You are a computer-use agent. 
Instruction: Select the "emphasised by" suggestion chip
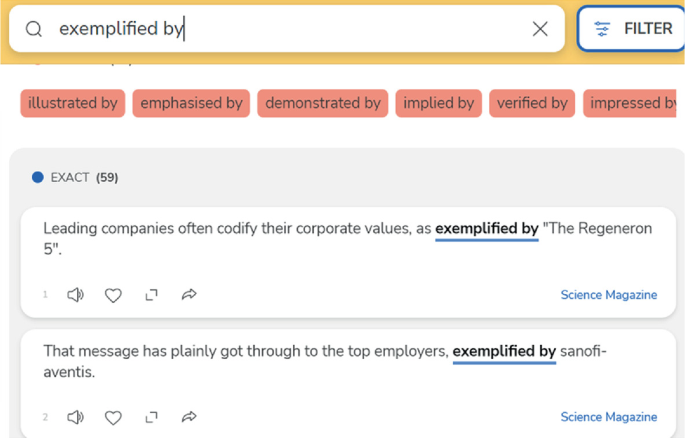[191, 103]
